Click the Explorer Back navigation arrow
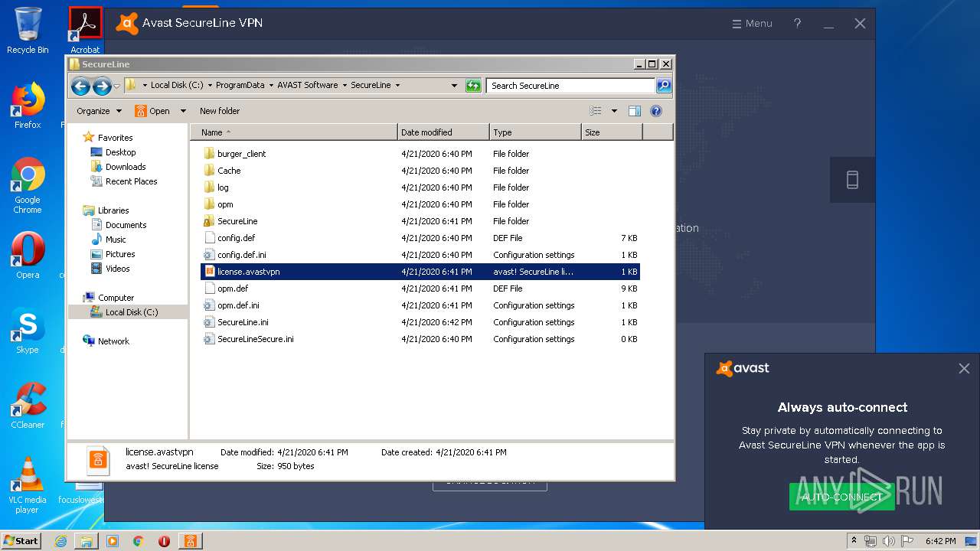Screen dimensions: 980x551 click(x=80, y=86)
